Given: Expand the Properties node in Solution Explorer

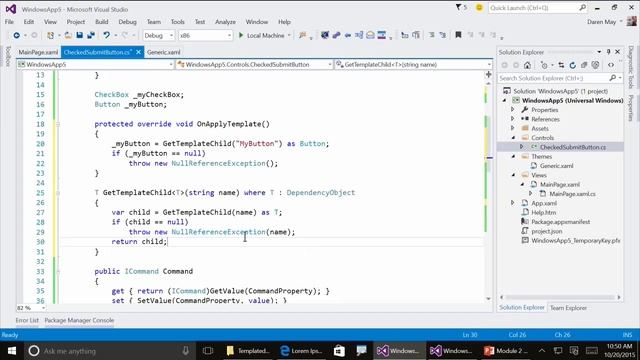Looking at the screenshot, I should (513, 109).
